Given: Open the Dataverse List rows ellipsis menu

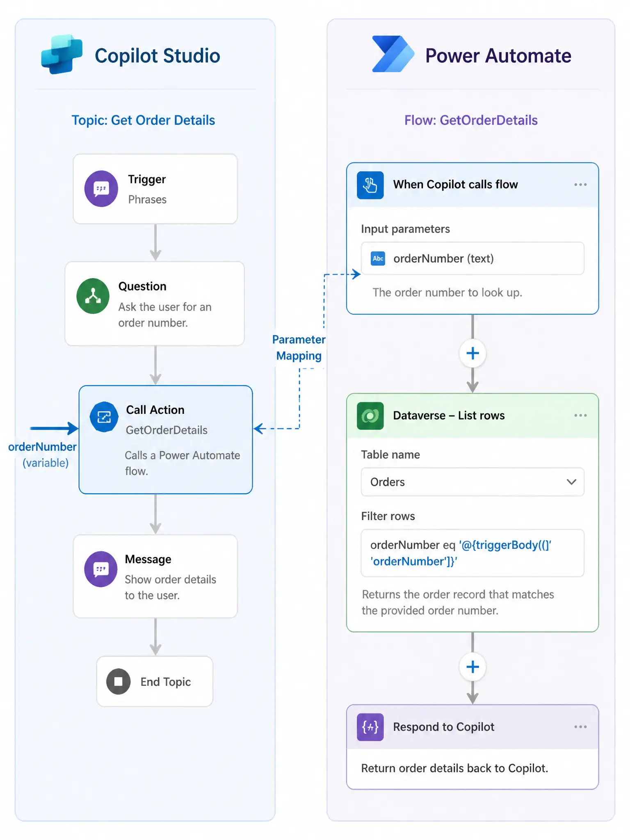Looking at the screenshot, I should [580, 415].
